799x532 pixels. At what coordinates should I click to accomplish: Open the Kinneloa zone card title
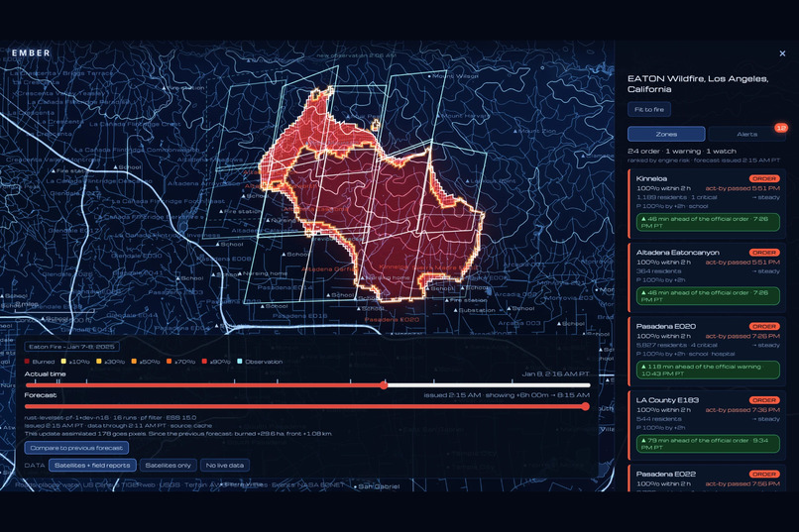point(651,178)
